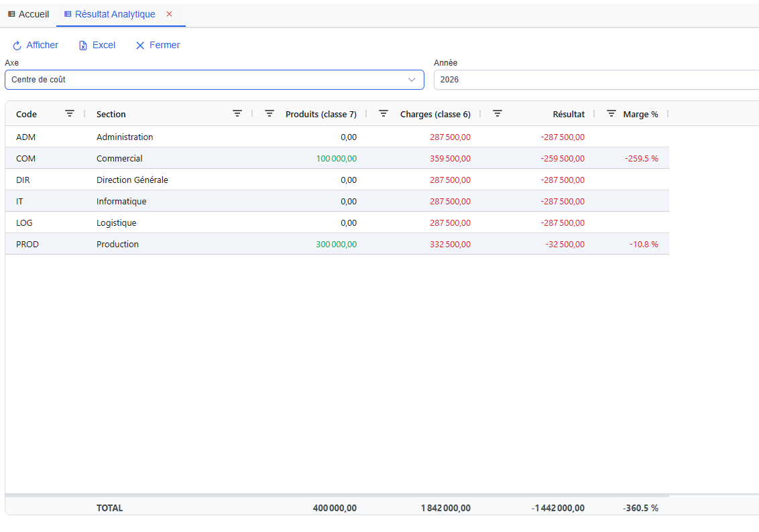759x532 pixels.
Task: Open the Section column filter menu
Action: tap(237, 114)
